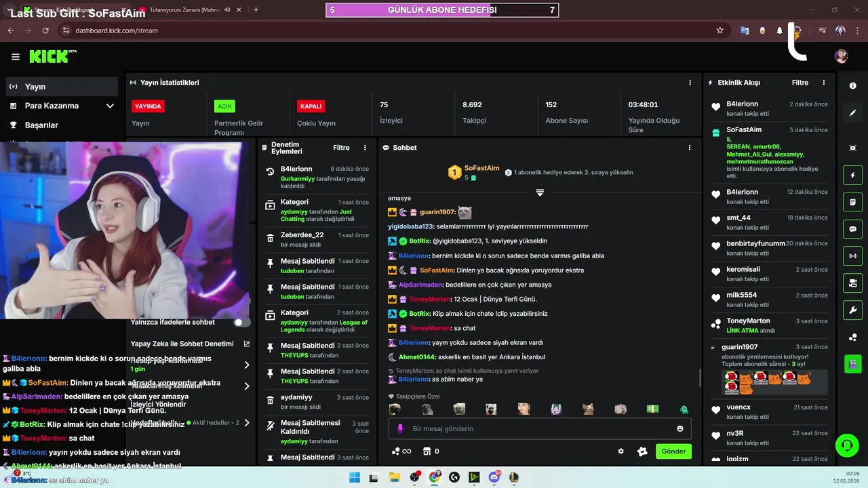Click into Bir mesaj gönderin field
Screen dimensions: 868x488
tap(540, 428)
